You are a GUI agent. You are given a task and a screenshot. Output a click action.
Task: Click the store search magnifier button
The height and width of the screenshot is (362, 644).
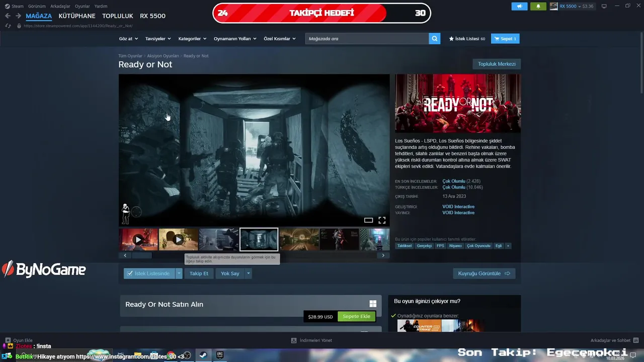pyautogui.click(x=435, y=39)
